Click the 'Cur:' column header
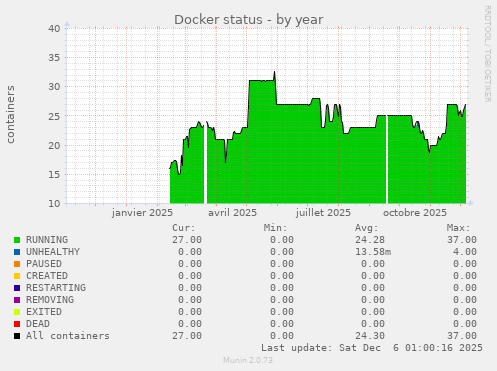Image resolution: width=497 pixels, height=371 pixels. tap(184, 228)
